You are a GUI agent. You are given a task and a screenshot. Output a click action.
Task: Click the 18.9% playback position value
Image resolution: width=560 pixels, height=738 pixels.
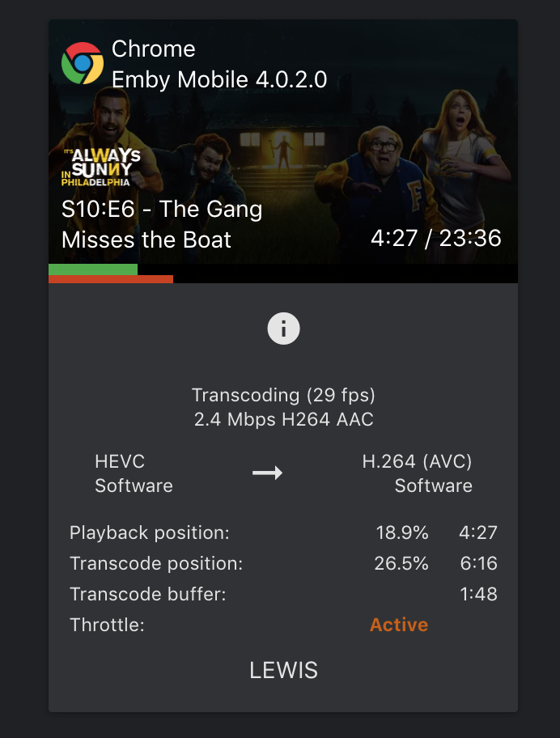click(x=401, y=532)
